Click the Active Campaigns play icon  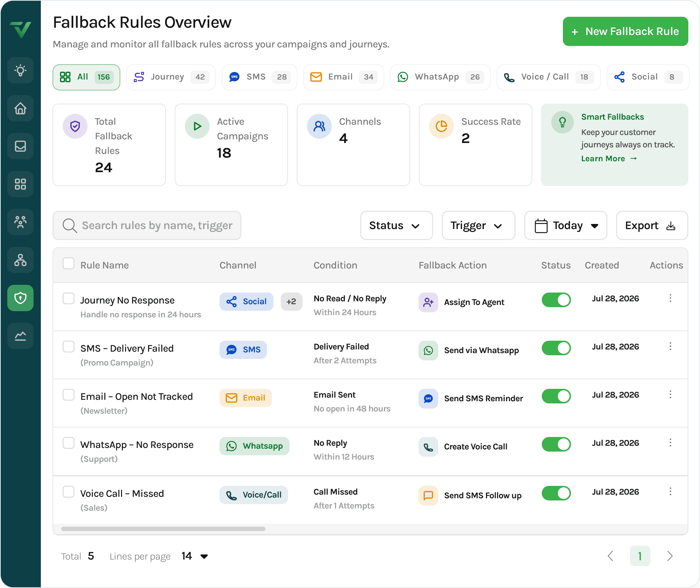coord(197,126)
